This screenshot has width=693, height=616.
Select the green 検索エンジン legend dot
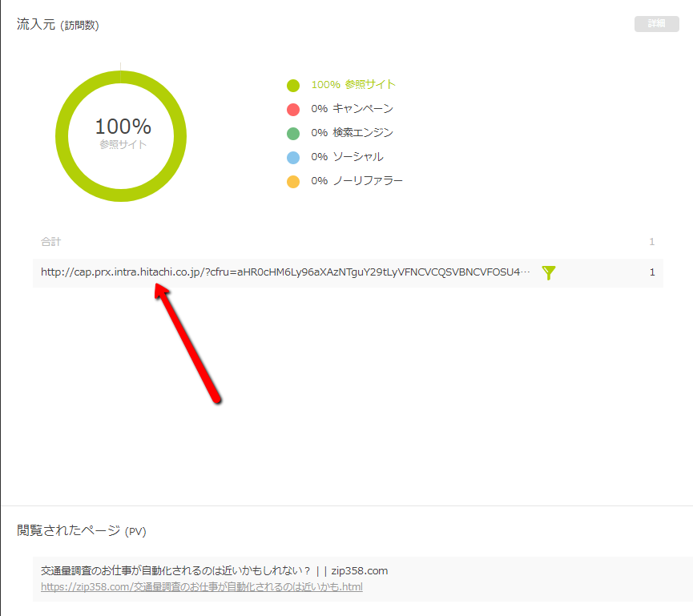click(x=293, y=134)
